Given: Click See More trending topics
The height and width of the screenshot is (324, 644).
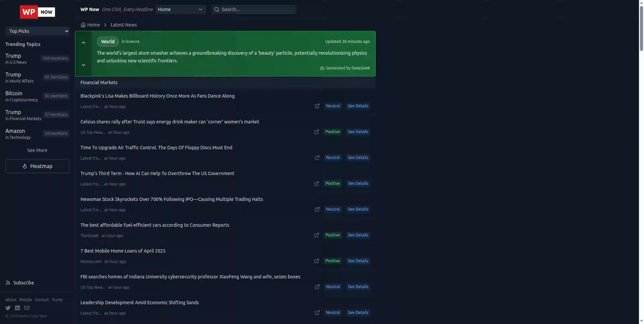Looking at the screenshot, I should [37, 150].
